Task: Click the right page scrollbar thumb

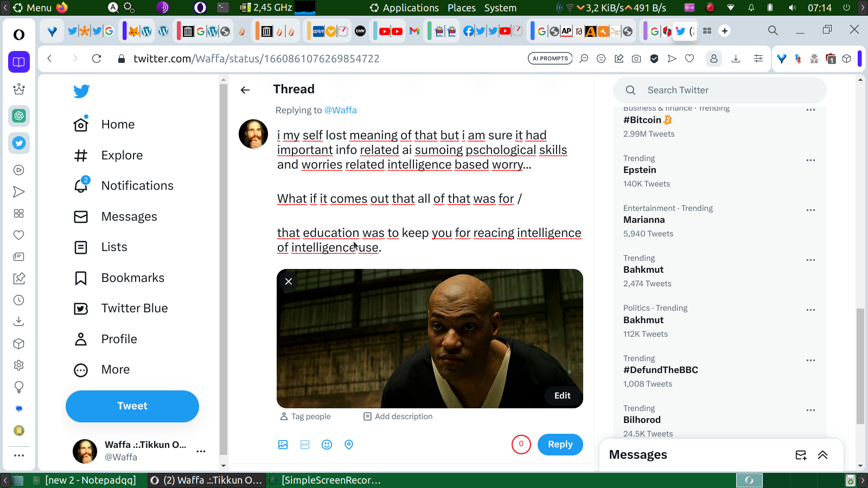Action: pos(860,366)
